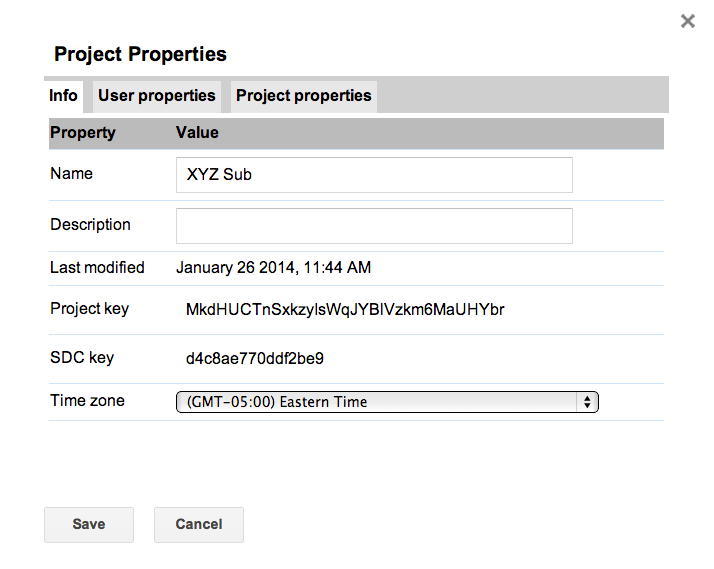
Task: Cancel the project properties changes
Action: [199, 524]
